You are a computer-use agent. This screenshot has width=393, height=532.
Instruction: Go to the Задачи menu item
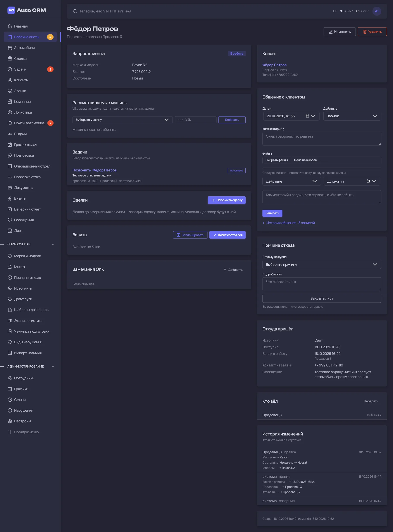[x=30, y=69]
